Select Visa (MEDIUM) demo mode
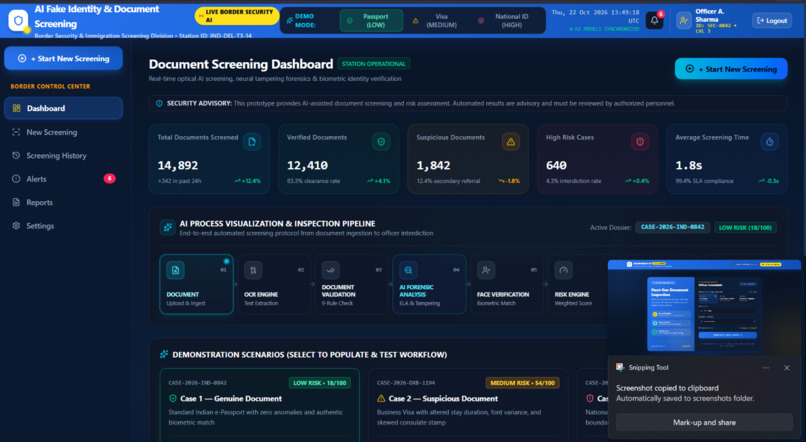Image resolution: width=806 pixels, height=442 pixels. coord(435,21)
